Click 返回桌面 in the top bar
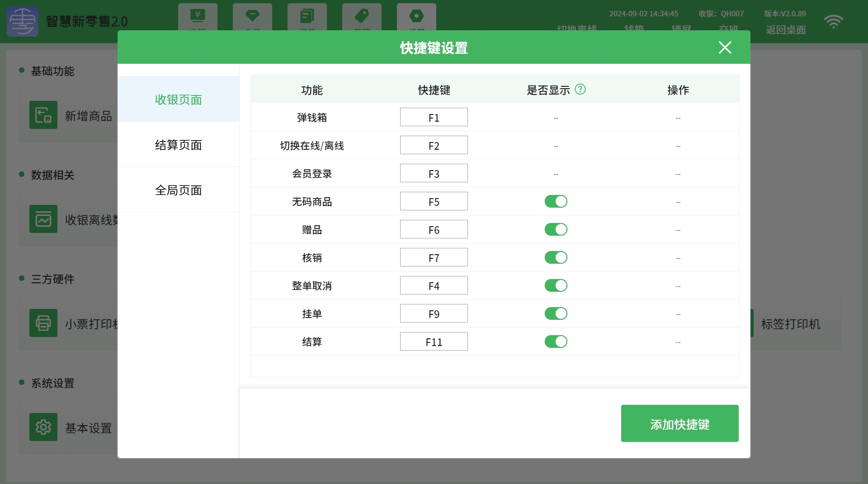This screenshot has height=484, width=868. click(x=786, y=30)
